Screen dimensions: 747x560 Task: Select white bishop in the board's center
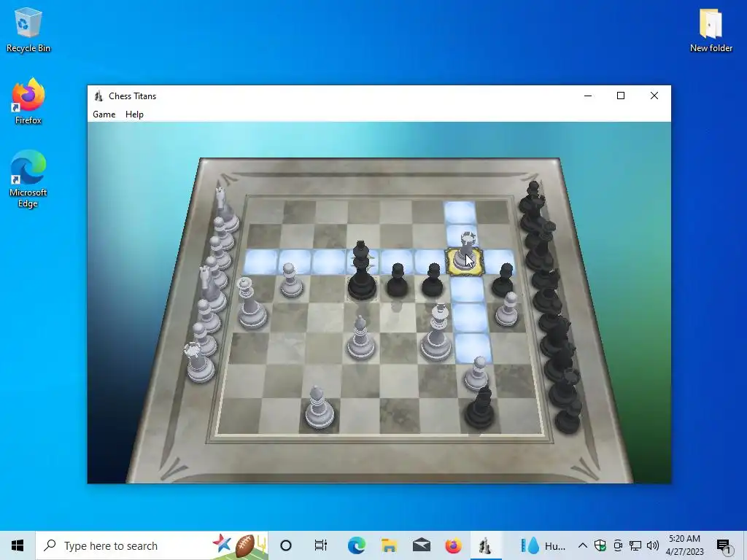[360, 339]
